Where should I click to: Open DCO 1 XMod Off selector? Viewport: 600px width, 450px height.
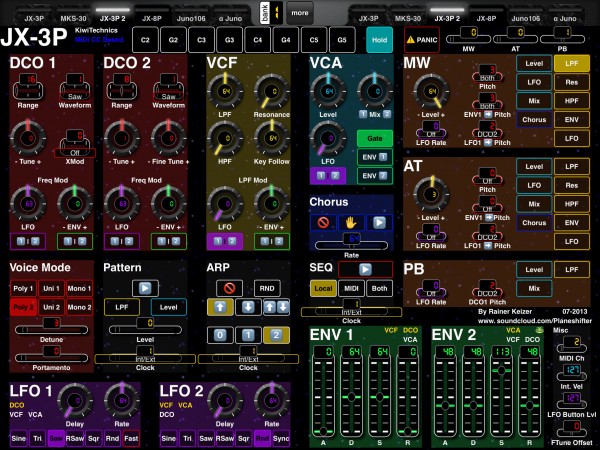coord(75,143)
